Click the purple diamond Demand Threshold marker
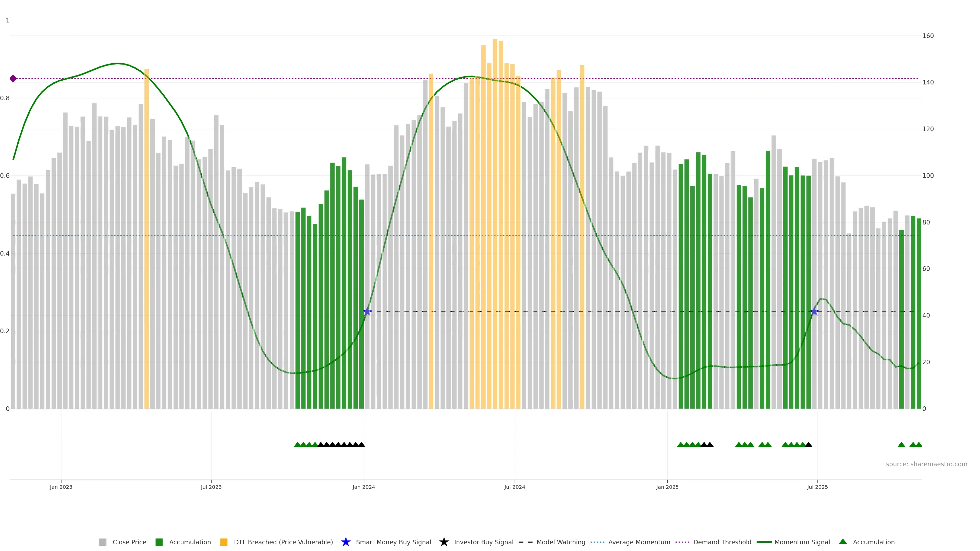The width and height of the screenshot is (980, 551). (13, 79)
